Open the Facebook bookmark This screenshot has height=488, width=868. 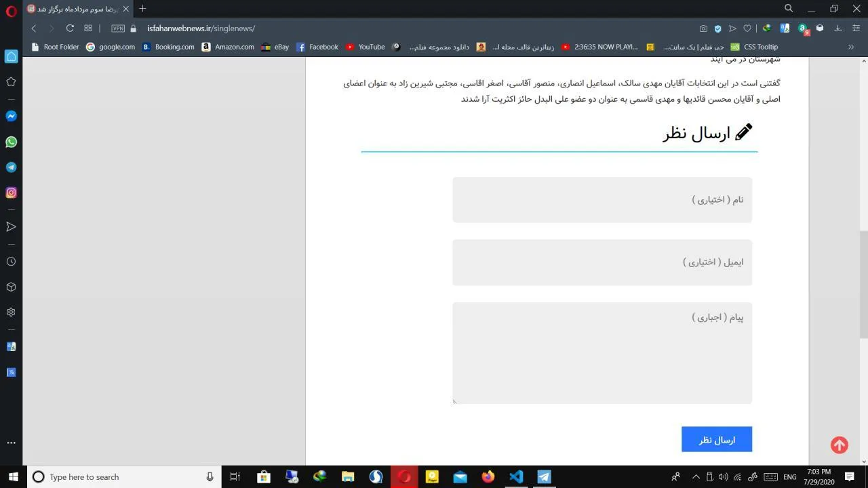click(317, 47)
